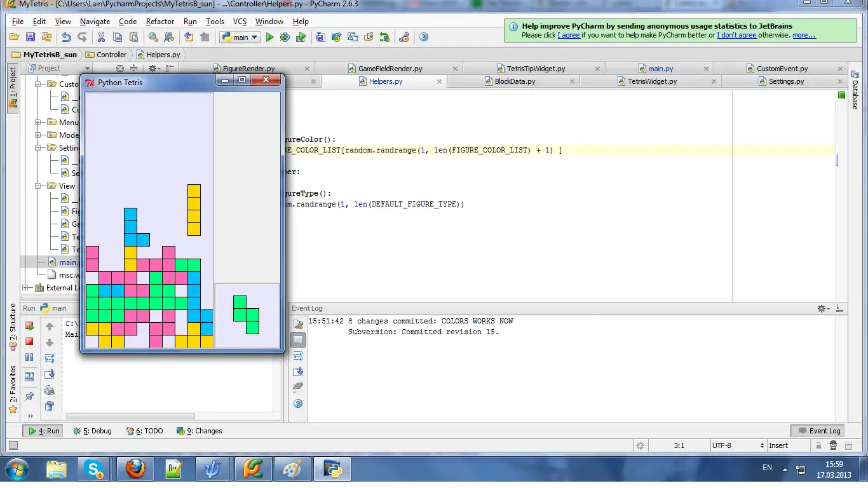This screenshot has width=868, height=488.
Task: Toggle scroll to end in Run console
Action: pos(50,374)
